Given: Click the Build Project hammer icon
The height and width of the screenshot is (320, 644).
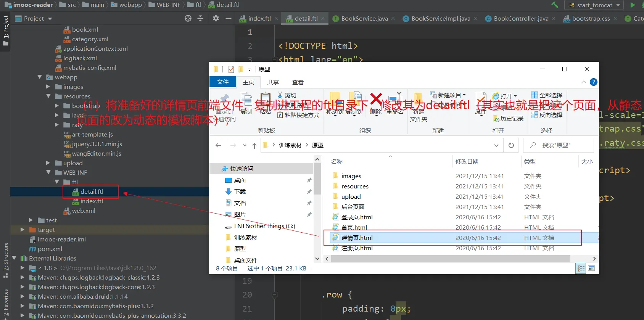Looking at the screenshot, I should 555,5.
